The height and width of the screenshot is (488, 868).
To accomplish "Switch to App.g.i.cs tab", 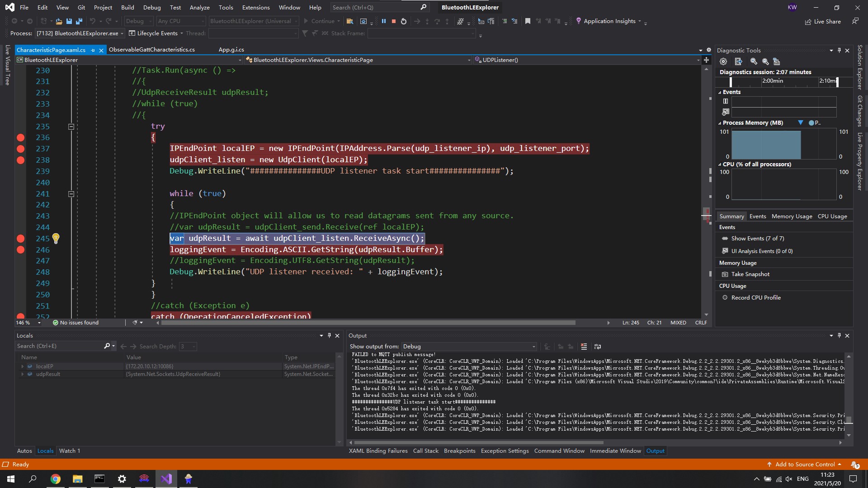I will [x=231, y=50].
